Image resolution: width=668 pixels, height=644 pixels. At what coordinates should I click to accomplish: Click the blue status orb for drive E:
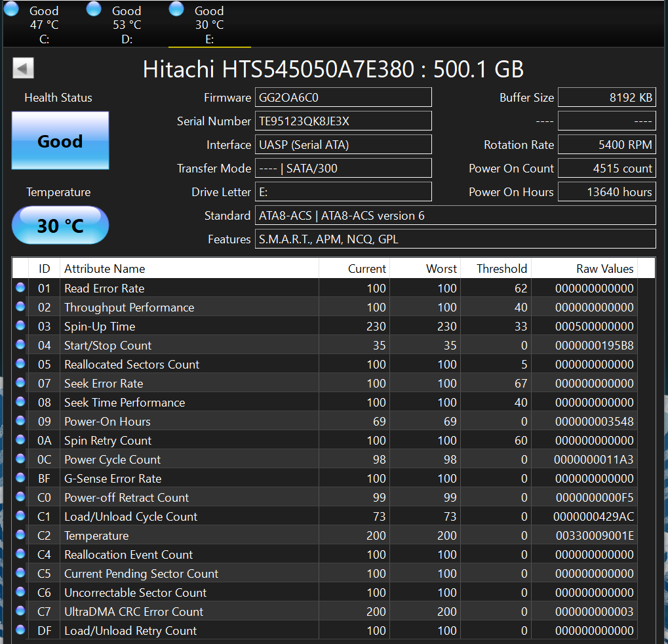coord(176,9)
